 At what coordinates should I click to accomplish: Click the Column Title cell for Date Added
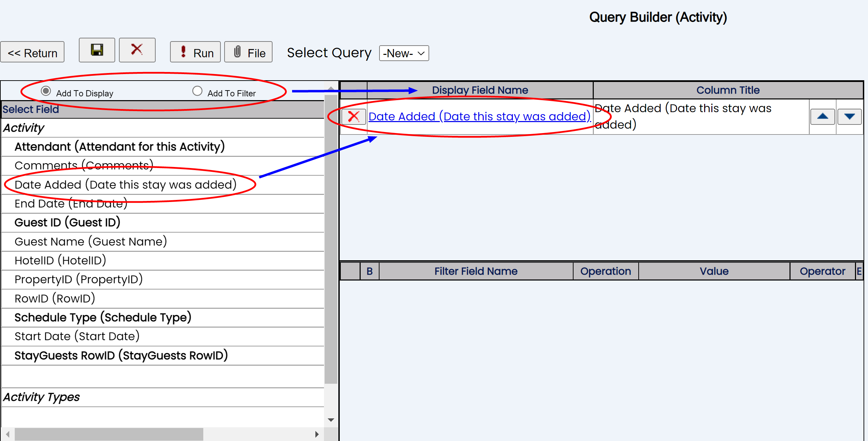[x=701, y=117]
